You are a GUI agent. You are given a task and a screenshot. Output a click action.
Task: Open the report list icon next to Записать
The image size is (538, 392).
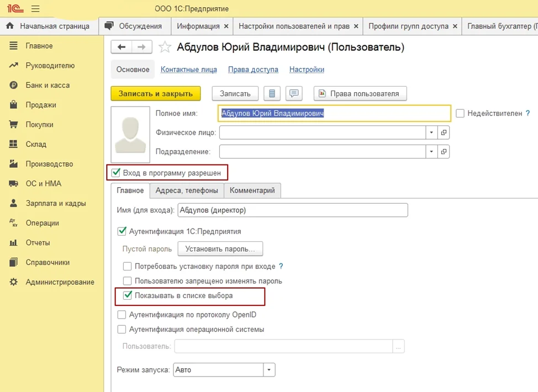tap(272, 93)
